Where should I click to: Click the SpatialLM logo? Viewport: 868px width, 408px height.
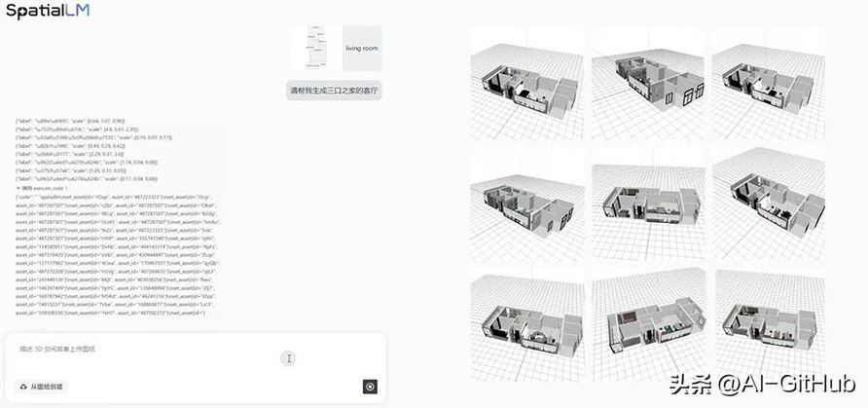pos(48,11)
